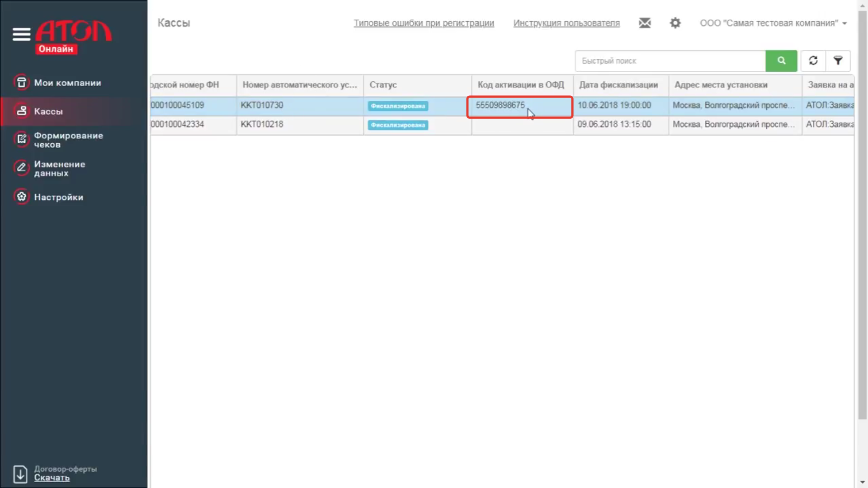Toggle the hamburger sidebar menu
This screenshot has height=488, width=868.
21,34
